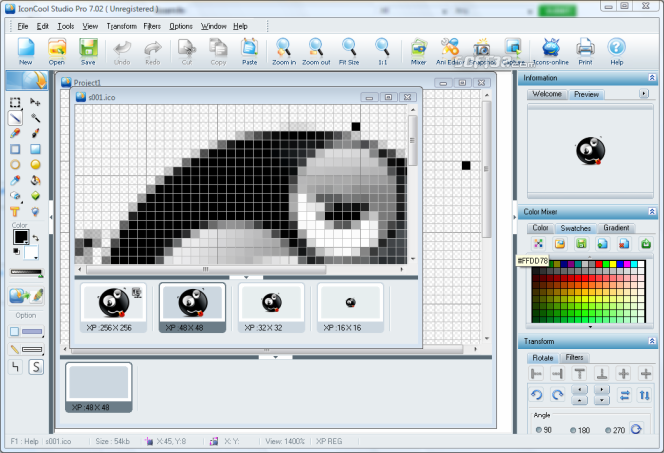Open the background color dropdown
This screenshot has width=664, height=453.
[x=36, y=257]
